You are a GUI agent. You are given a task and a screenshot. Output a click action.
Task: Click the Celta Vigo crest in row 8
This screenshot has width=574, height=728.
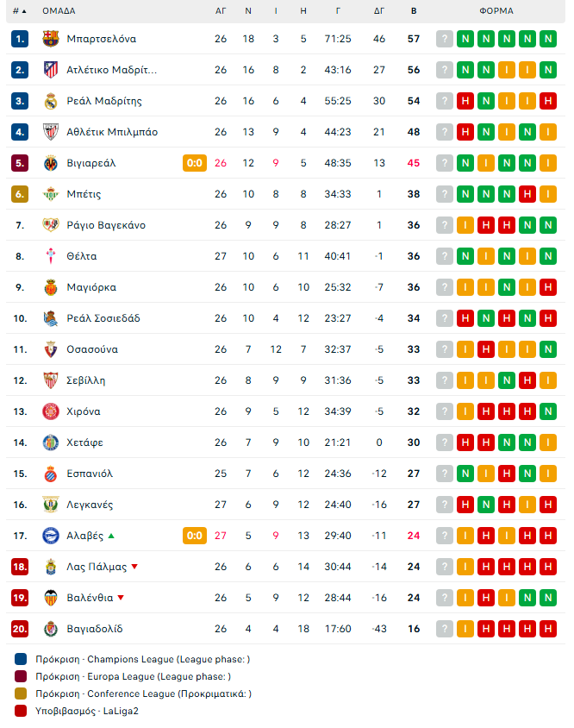[51, 256]
